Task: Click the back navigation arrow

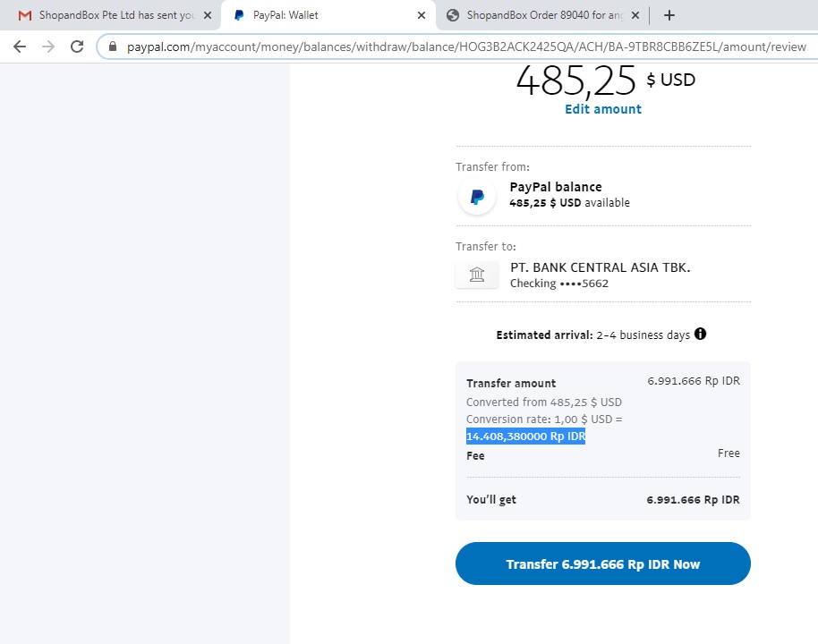Action: (x=20, y=47)
